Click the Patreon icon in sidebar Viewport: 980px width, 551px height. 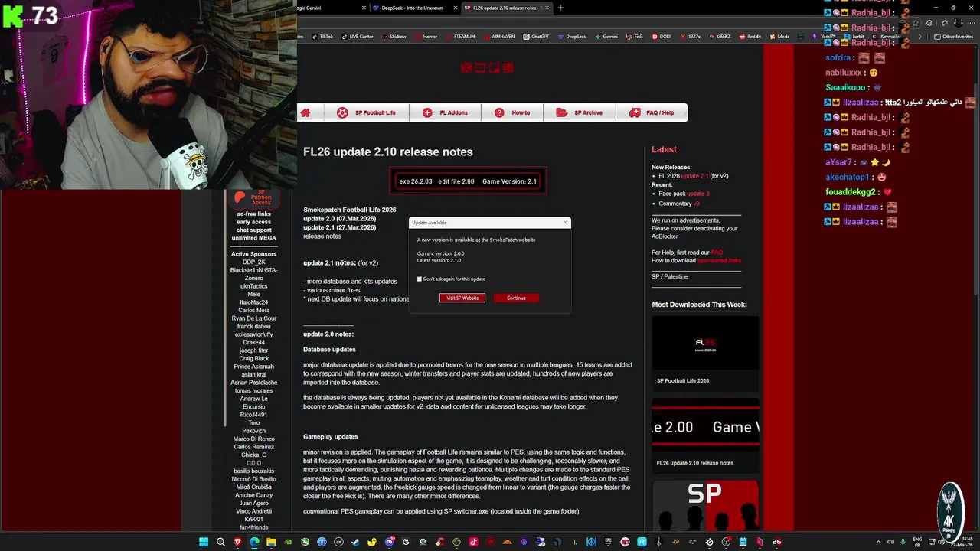pyautogui.click(x=240, y=197)
